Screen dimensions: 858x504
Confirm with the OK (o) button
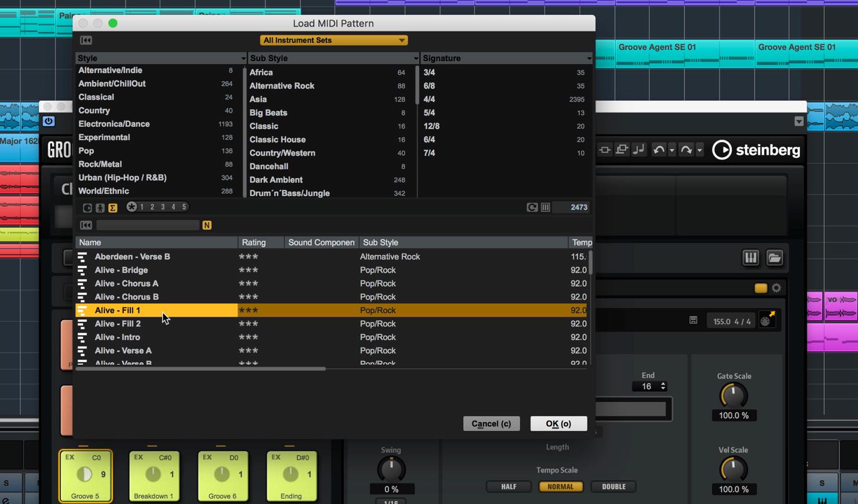point(558,423)
